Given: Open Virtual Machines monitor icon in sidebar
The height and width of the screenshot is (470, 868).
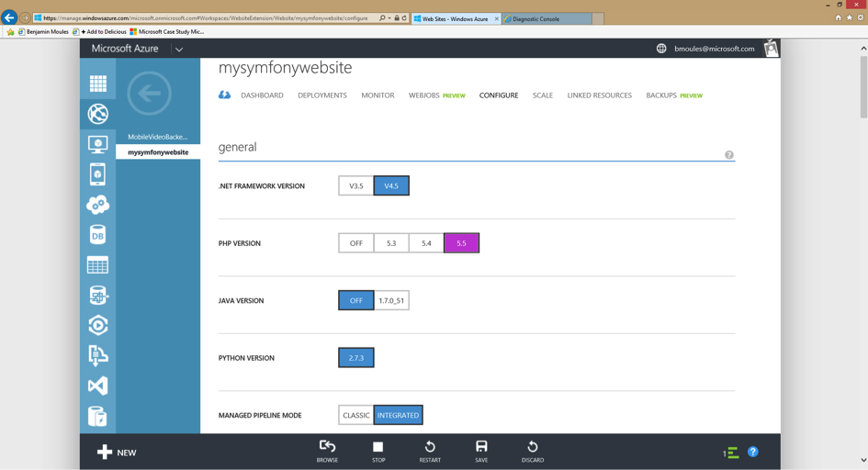Looking at the screenshot, I should [98, 144].
